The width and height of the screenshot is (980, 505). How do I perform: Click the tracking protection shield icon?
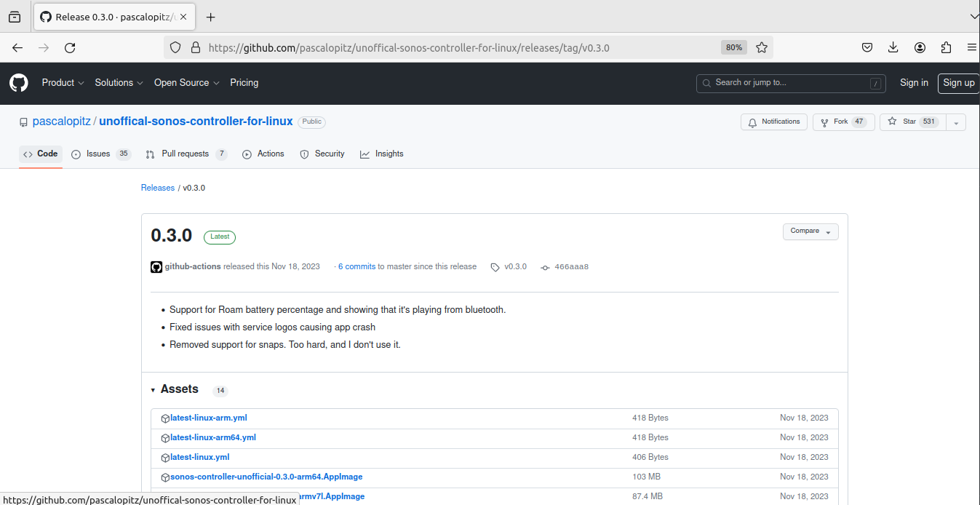click(x=175, y=47)
